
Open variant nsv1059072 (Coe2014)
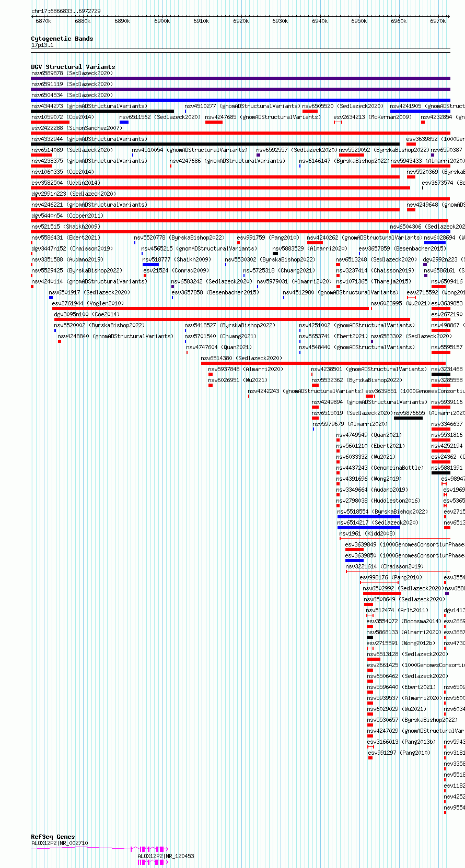point(63,117)
